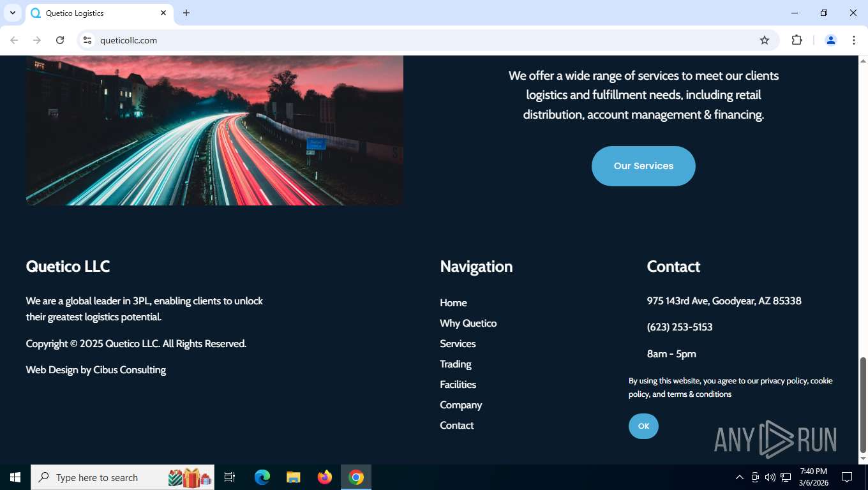Open the Home footer link
Image resolution: width=868 pixels, height=490 pixels.
coord(453,303)
